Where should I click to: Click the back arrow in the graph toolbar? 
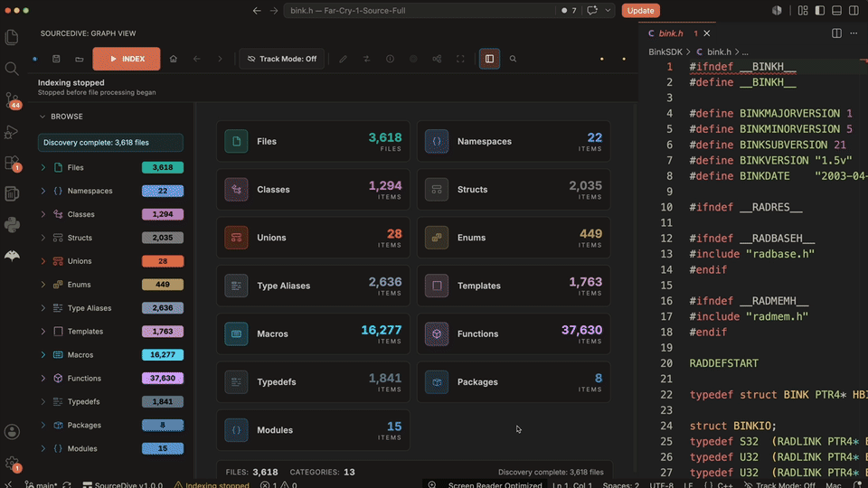(x=196, y=59)
